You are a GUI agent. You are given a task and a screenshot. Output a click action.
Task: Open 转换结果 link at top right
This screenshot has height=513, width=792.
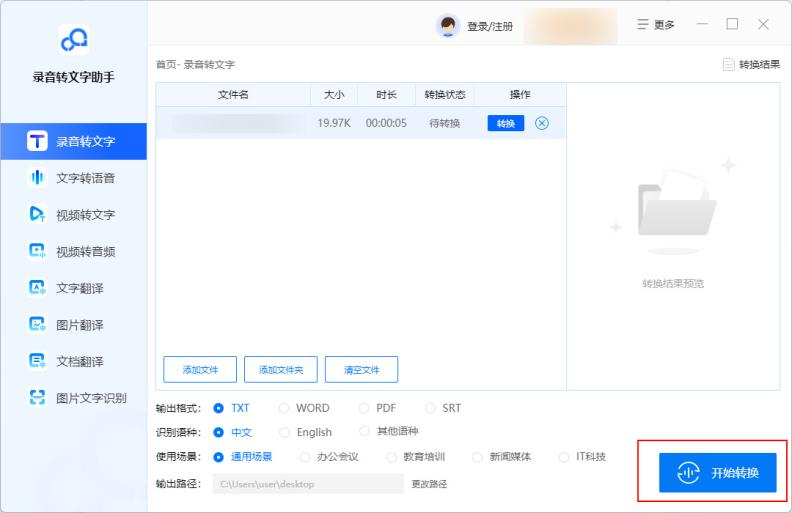(x=759, y=65)
